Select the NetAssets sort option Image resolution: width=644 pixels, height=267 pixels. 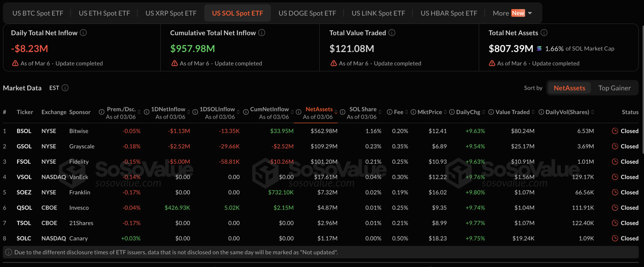pyautogui.click(x=569, y=88)
